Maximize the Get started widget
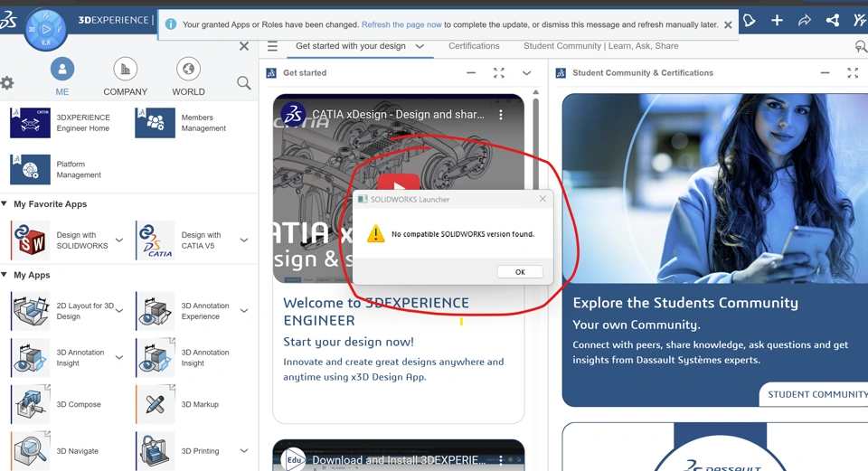Viewport: 868px width, 471px height. pos(499,73)
